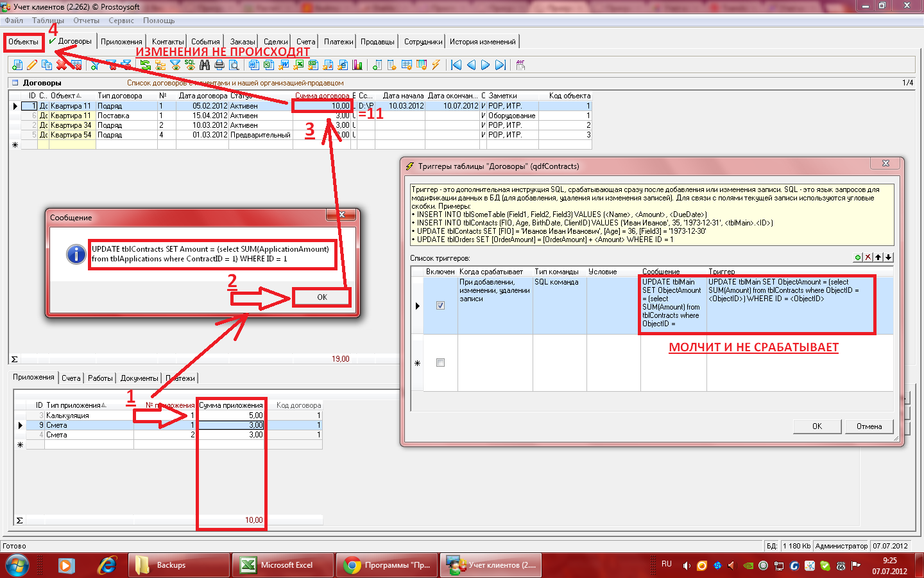The width and height of the screenshot is (924, 578).
Task: Switch to the Объекты tab
Action: [24, 42]
